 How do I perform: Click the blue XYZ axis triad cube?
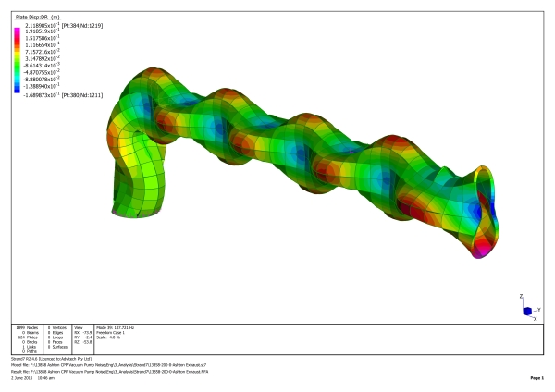click(x=525, y=311)
